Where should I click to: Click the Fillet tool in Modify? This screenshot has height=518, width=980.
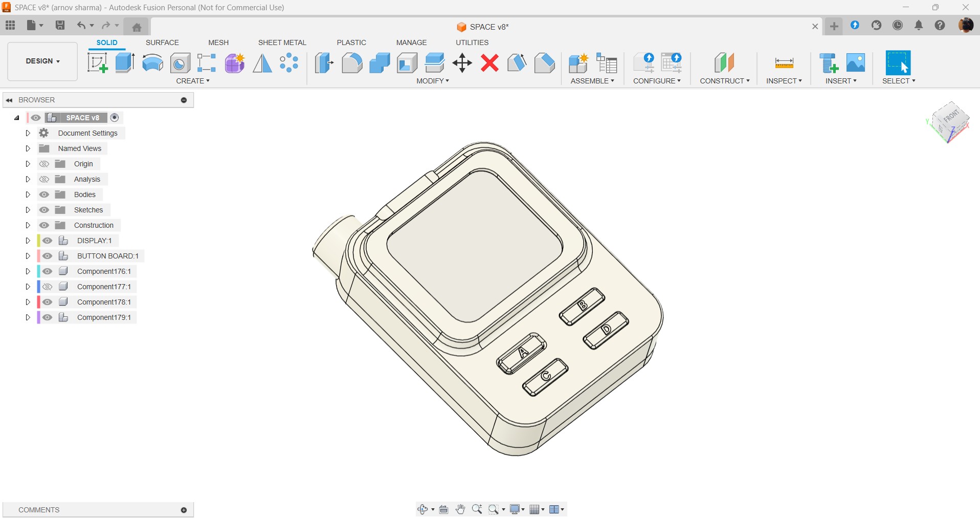pyautogui.click(x=352, y=63)
